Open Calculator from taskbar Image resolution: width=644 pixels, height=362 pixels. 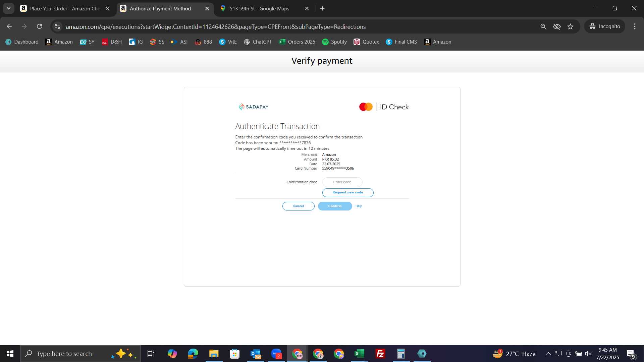click(x=401, y=354)
